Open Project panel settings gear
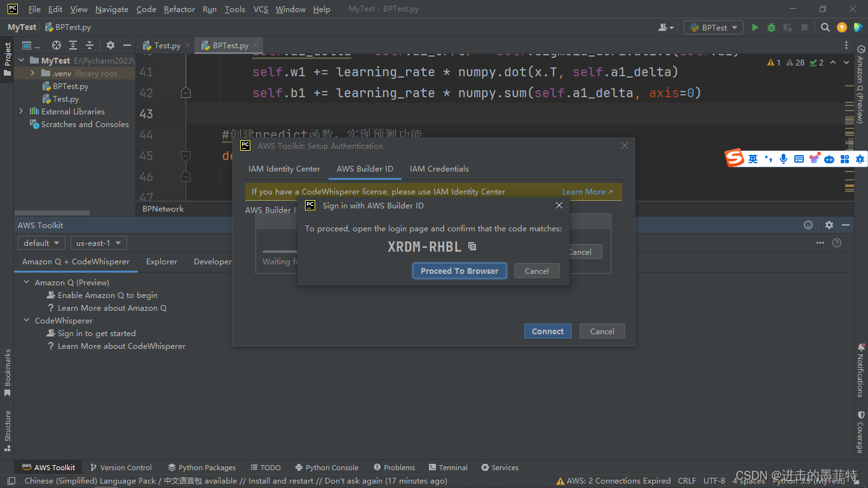Image resolution: width=868 pixels, height=488 pixels. tap(111, 45)
